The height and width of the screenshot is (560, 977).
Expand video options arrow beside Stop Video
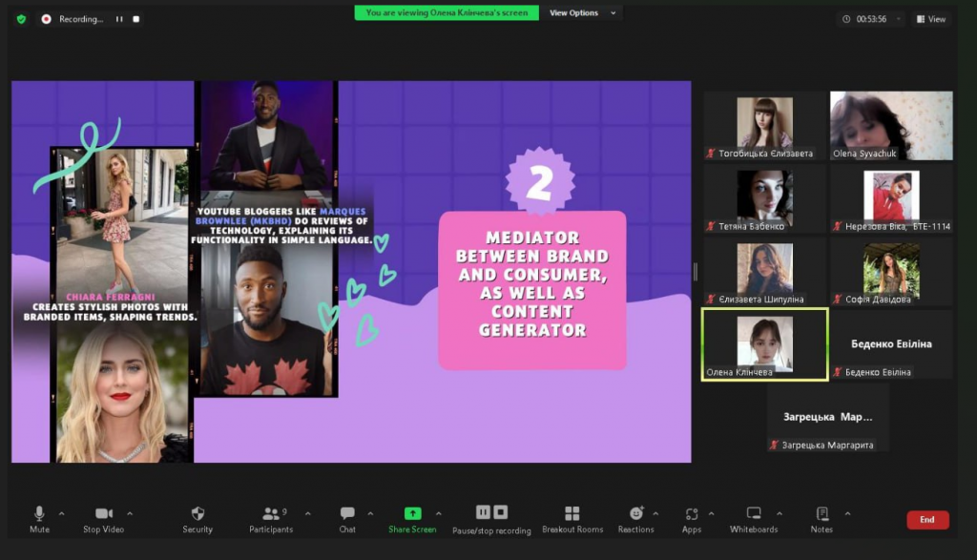pyautogui.click(x=130, y=513)
